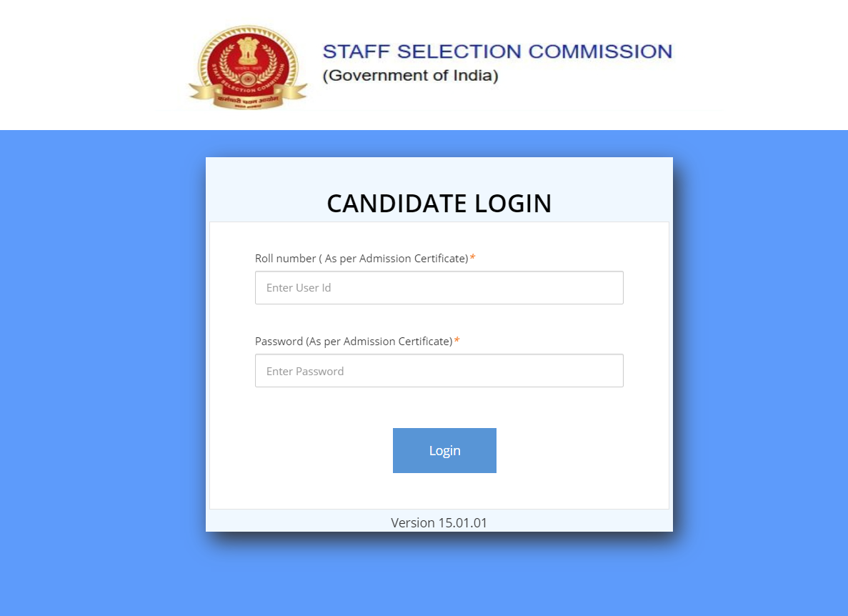This screenshot has height=616, width=848.
Task: Click the CANDIDATE LOGIN heading
Action: (439, 204)
